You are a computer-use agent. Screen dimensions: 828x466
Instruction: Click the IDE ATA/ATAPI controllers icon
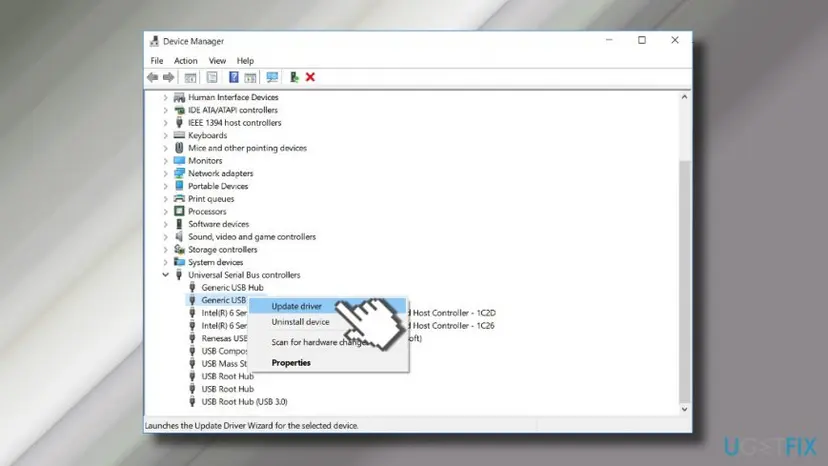[x=180, y=110]
